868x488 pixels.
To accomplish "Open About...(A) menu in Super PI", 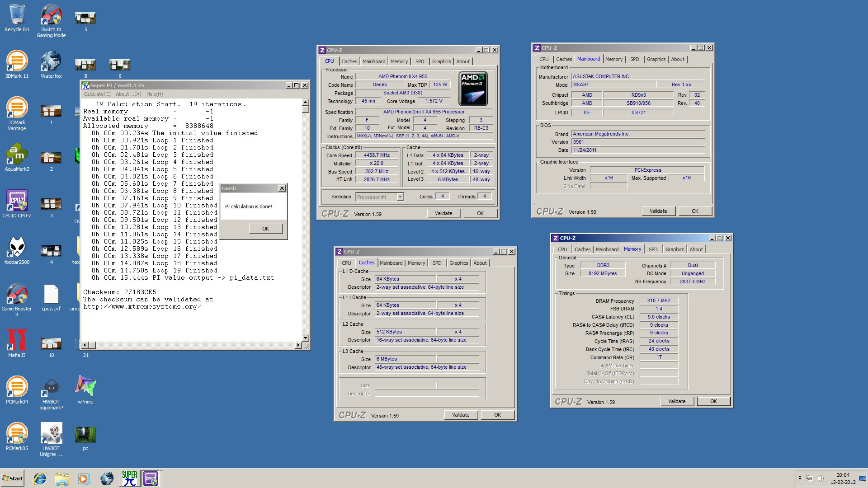I will [128, 94].
